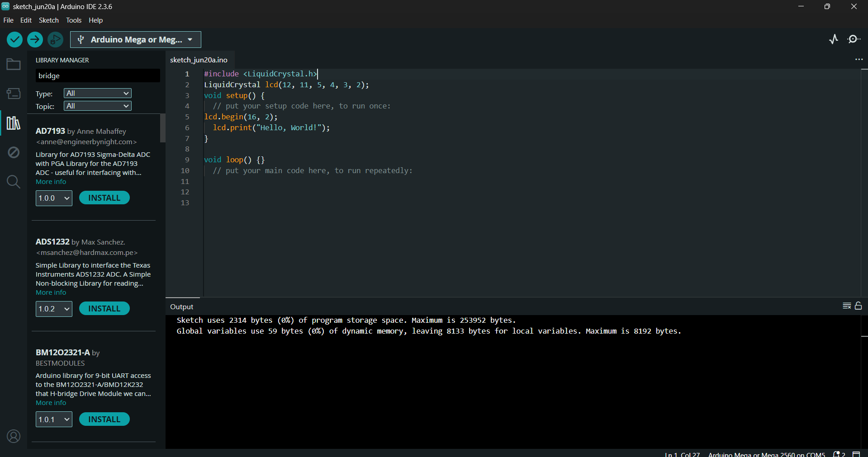Click the void setup() code line
868x457 pixels.
pos(234,95)
